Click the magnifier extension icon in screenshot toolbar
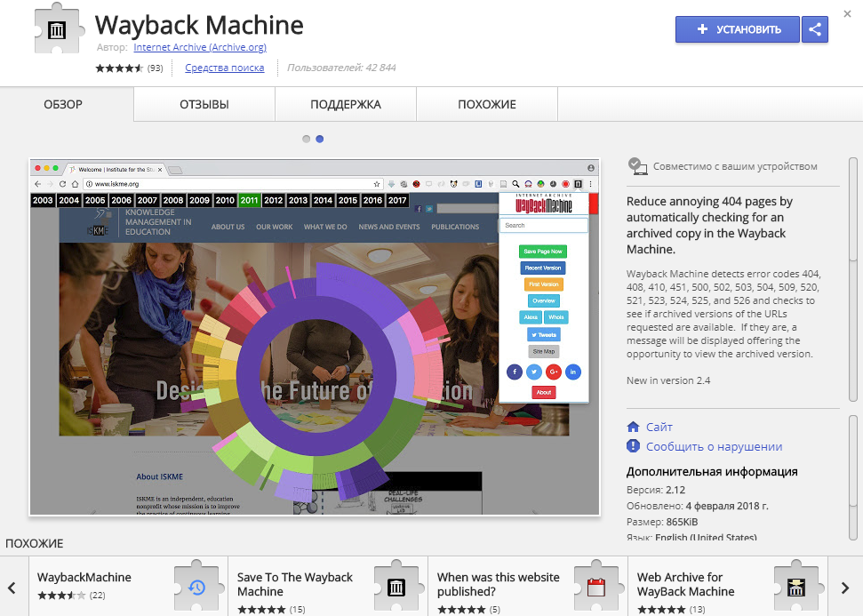This screenshot has width=863, height=616. 515,184
